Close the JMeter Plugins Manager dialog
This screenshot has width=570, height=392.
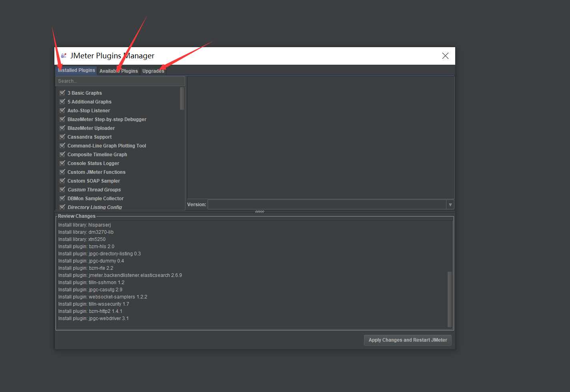click(x=445, y=56)
